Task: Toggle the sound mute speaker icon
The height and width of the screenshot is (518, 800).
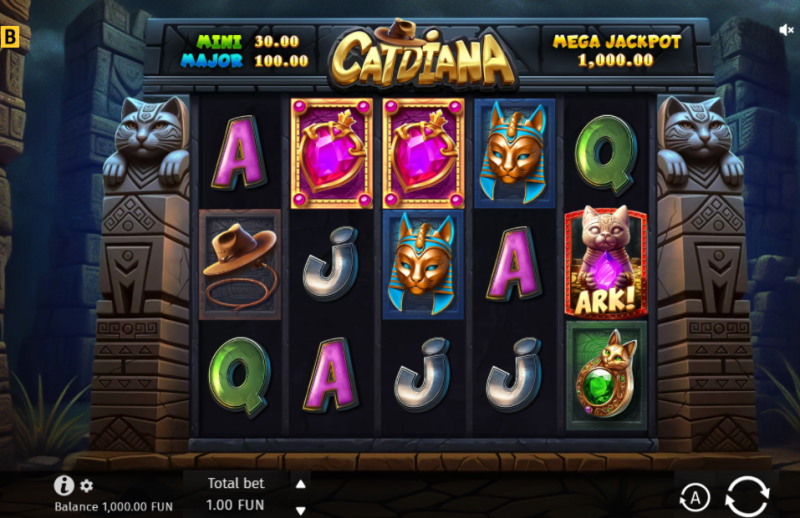Action: point(786,30)
